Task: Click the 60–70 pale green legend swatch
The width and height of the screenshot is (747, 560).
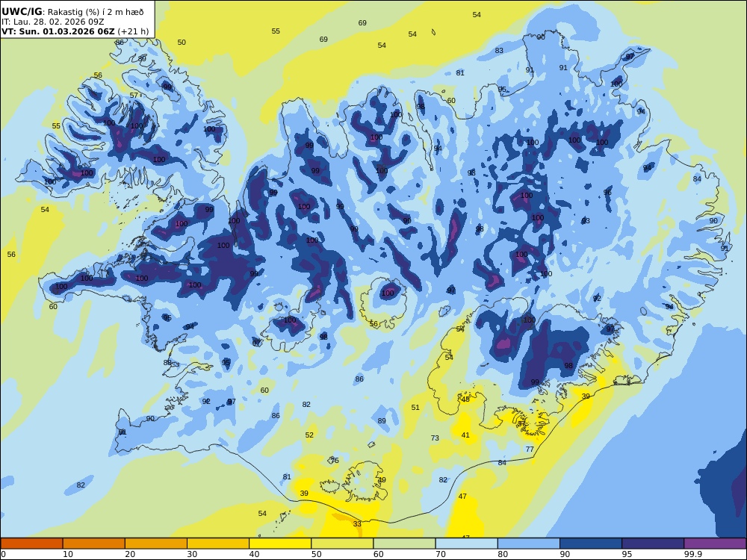Action: coord(404,544)
